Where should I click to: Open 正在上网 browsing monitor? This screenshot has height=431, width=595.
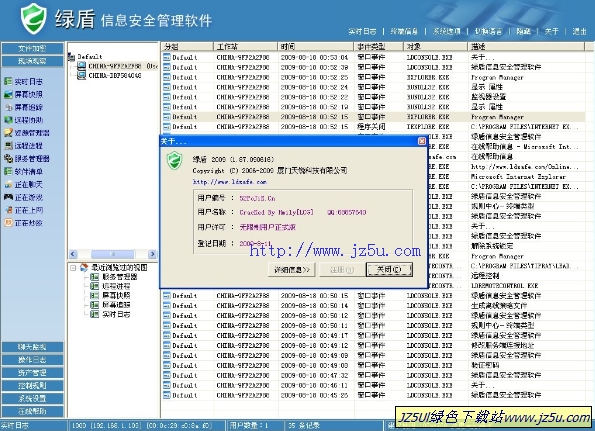pyautogui.click(x=24, y=210)
